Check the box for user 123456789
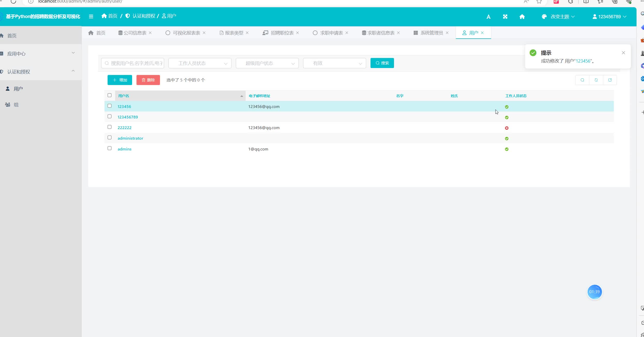 (109, 116)
